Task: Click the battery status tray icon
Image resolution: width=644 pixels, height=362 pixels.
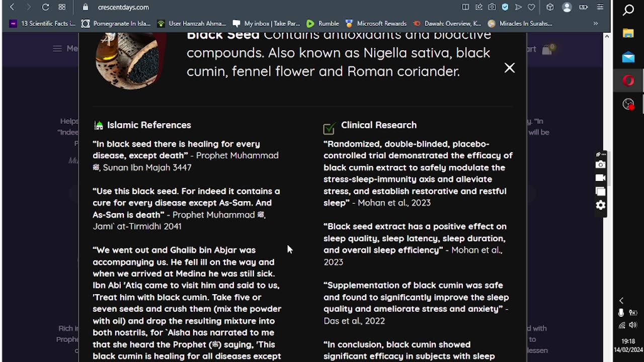Action: click(x=633, y=313)
